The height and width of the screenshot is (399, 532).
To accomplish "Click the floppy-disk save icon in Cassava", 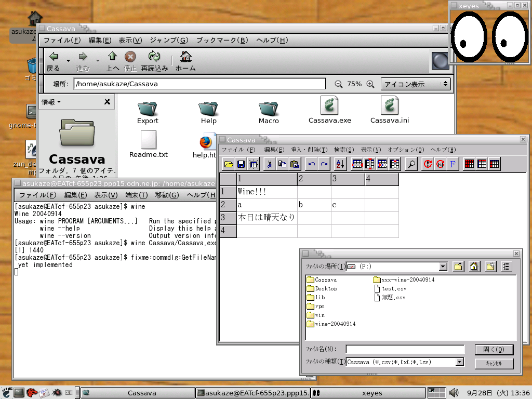I will point(241,164).
